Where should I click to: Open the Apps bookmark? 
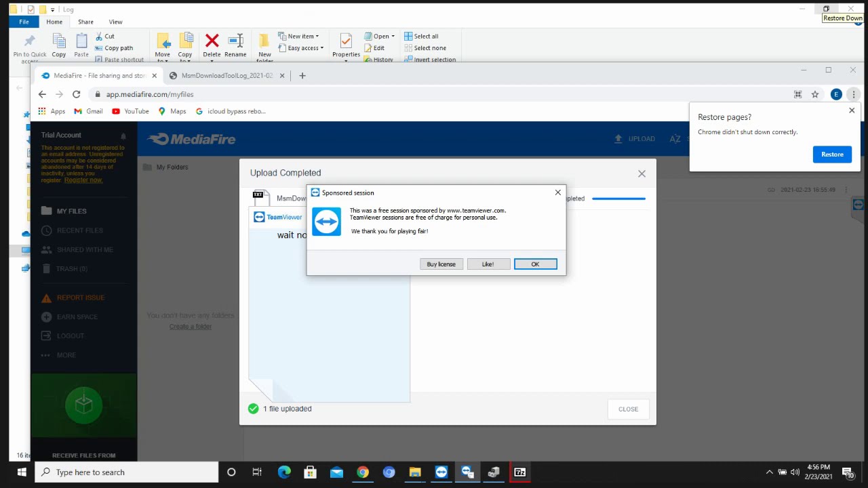[x=52, y=111]
